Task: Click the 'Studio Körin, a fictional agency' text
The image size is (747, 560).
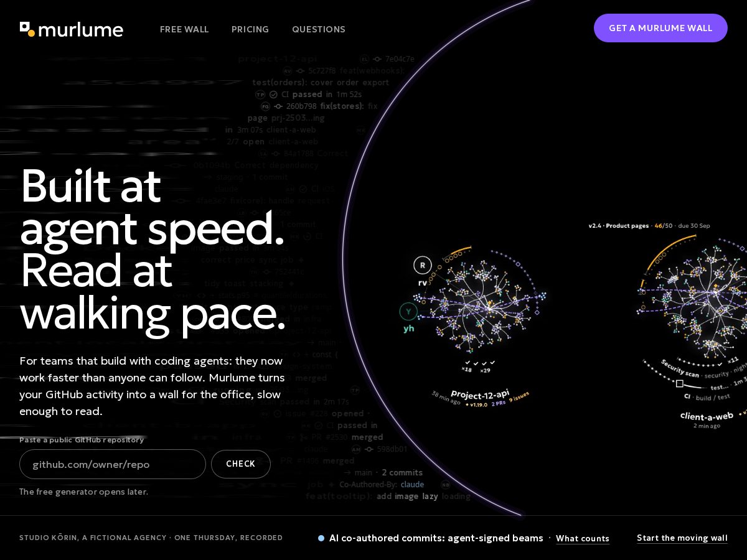Action: tap(93, 538)
